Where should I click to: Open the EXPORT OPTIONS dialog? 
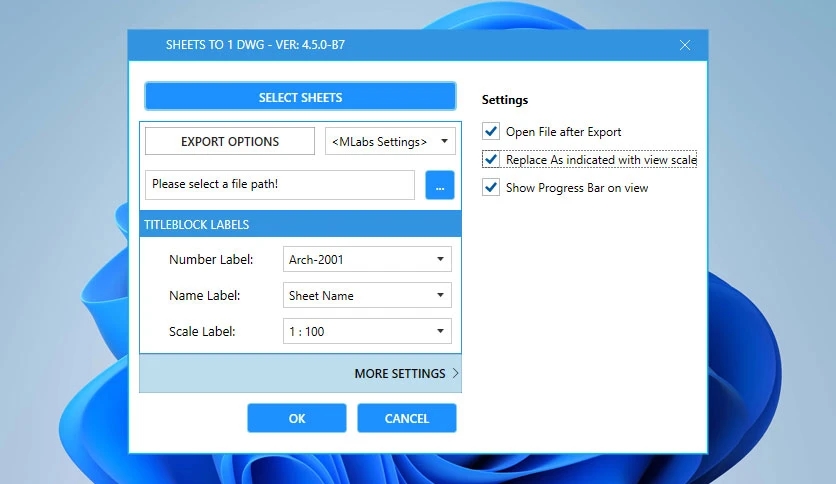click(x=230, y=141)
